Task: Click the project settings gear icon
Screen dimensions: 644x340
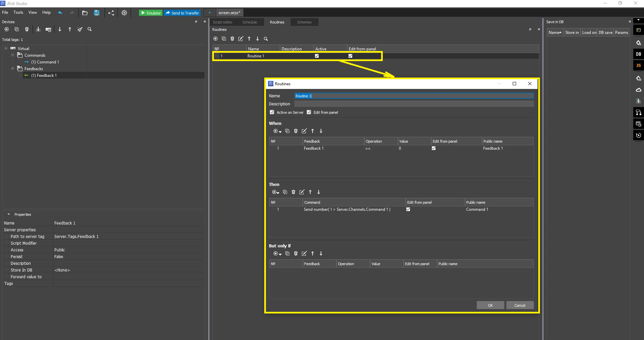Action: pos(124,13)
